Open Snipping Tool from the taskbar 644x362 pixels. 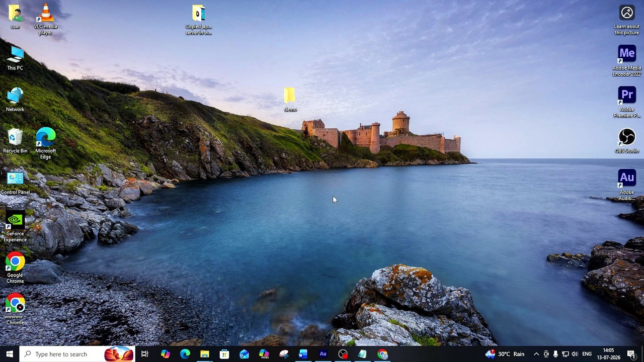(x=284, y=354)
